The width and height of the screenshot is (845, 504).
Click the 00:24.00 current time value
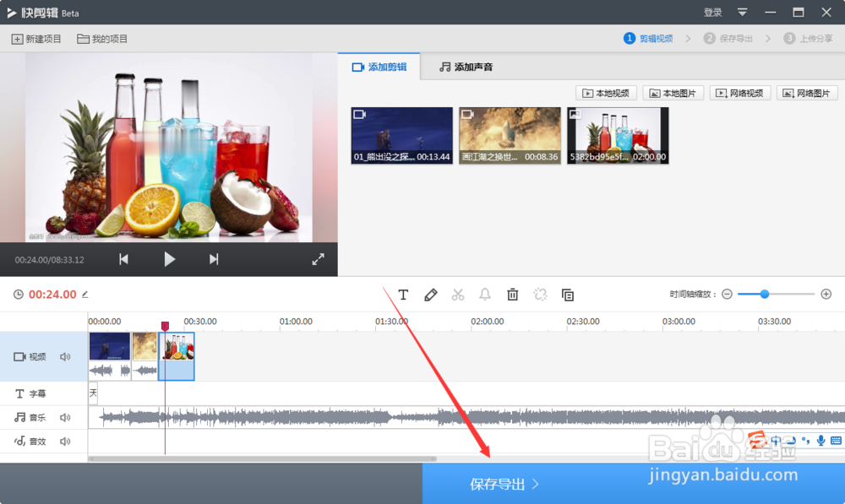pos(52,295)
